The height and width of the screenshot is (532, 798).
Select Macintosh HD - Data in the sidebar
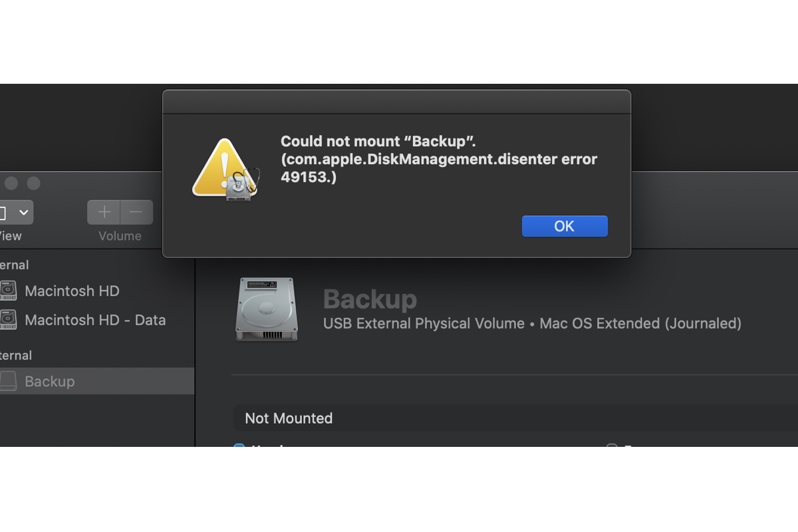pos(95,320)
